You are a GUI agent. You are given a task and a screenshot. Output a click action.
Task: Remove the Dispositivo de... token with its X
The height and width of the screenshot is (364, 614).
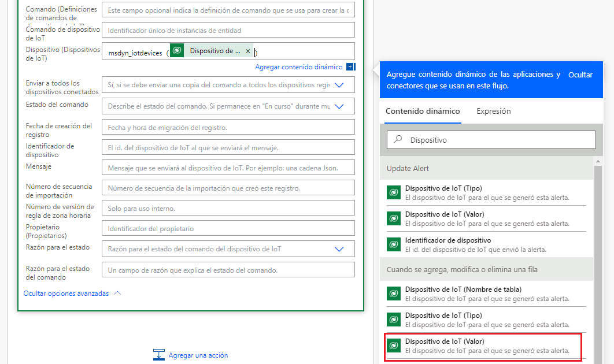(248, 51)
